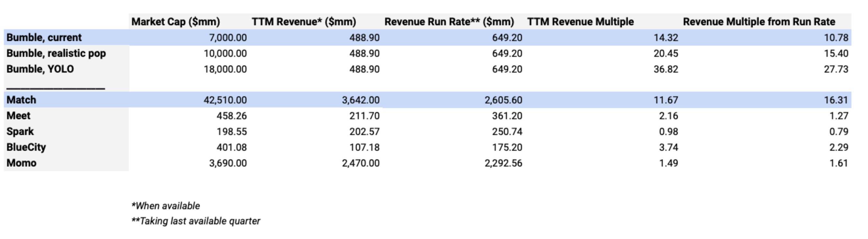868x239 pixels.
Task: Select BlueCity TTM revenue 107.18
Action: tap(364, 147)
